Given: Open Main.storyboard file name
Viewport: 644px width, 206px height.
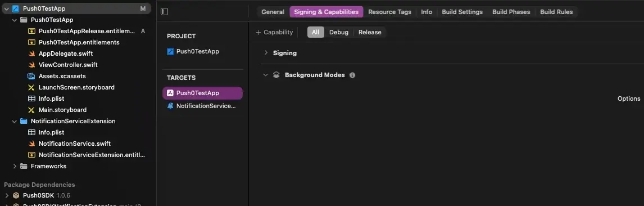Looking at the screenshot, I should [62, 110].
